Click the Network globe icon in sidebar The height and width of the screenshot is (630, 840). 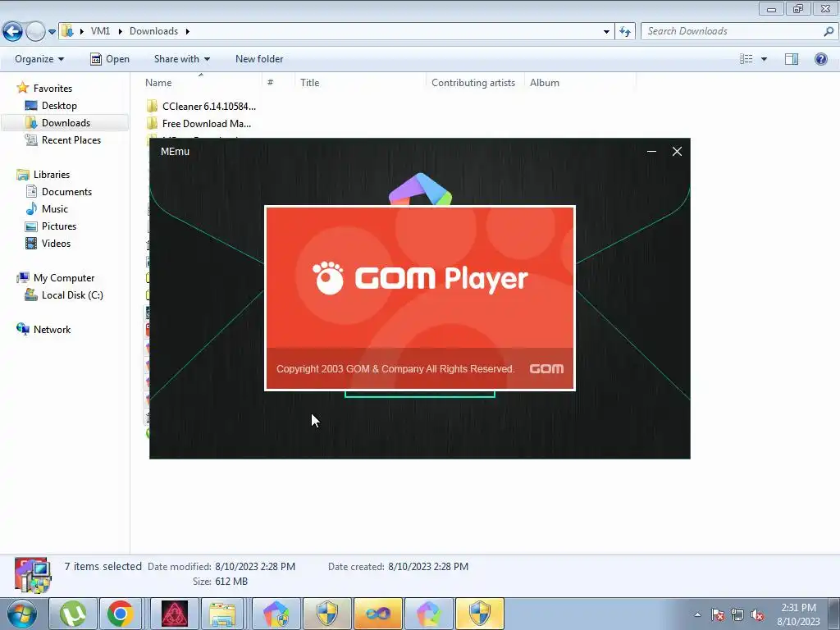tap(22, 330)
